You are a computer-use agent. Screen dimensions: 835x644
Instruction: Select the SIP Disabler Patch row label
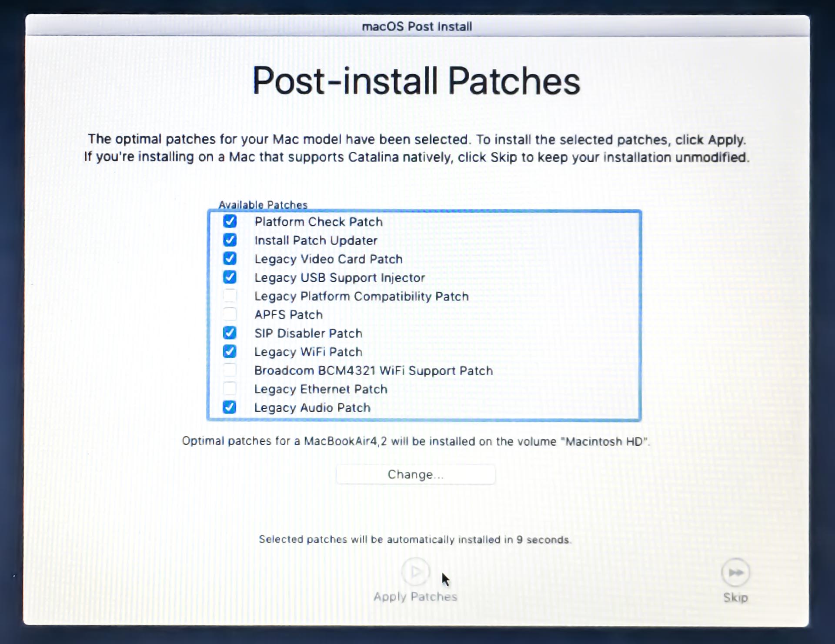click(x=308, y=333)
